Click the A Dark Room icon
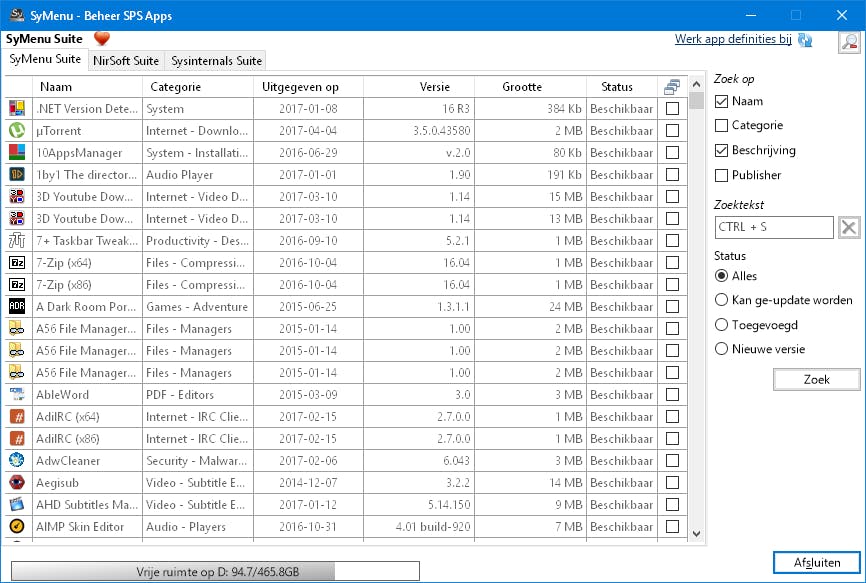866x583 pixels. 17,306
